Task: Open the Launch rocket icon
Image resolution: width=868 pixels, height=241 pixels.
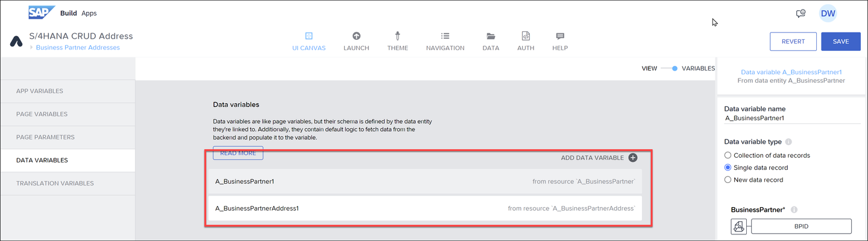Action: (356, 36)
